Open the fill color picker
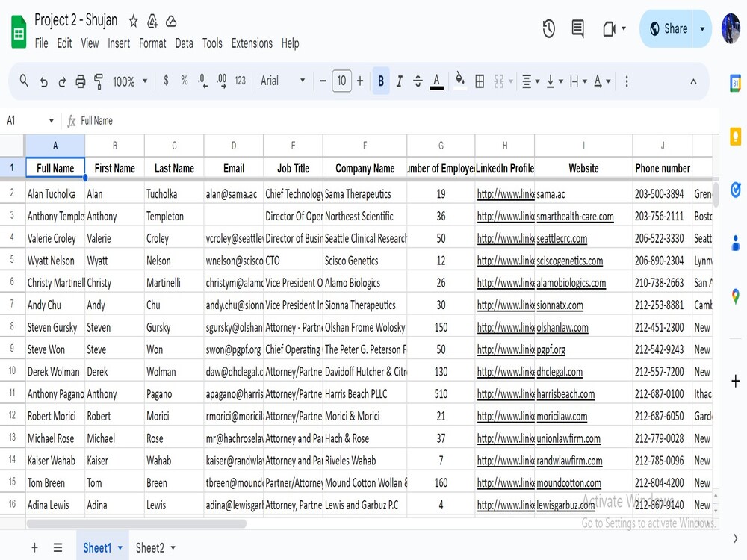Viewport: 747px width, 560px height. click(460, 81)
